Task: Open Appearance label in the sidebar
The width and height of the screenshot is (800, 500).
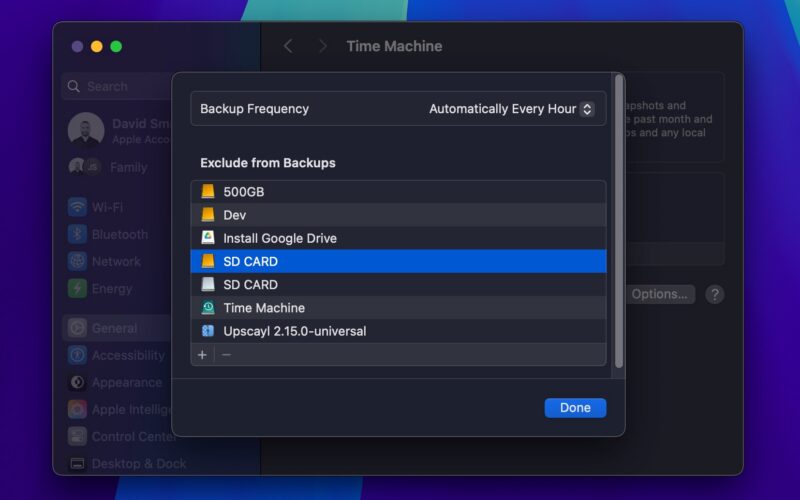Action: click(x=127, y=382)
